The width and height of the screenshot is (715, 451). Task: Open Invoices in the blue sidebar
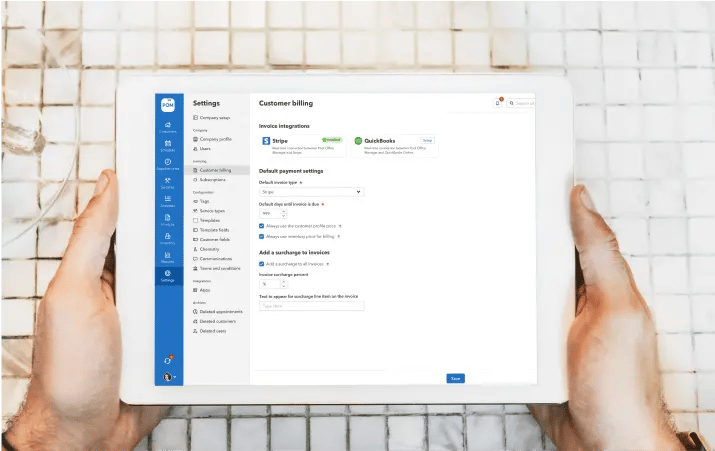(x=167, y=219)
